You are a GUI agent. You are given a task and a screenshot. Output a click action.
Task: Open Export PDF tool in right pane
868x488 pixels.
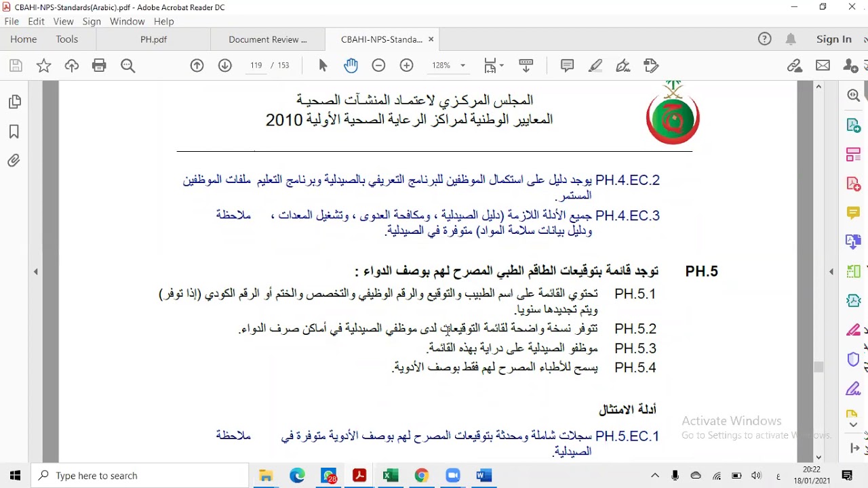854,125
